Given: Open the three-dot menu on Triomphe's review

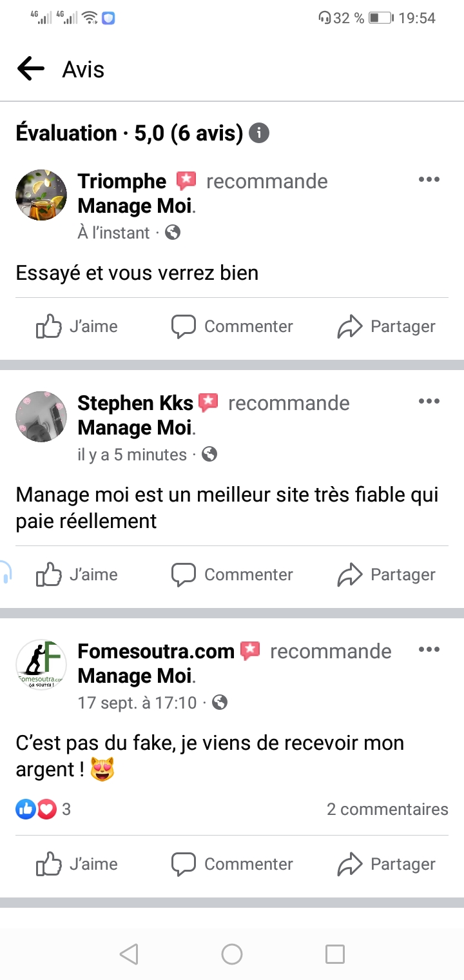Looking at the screenshot, I should 429,179.
